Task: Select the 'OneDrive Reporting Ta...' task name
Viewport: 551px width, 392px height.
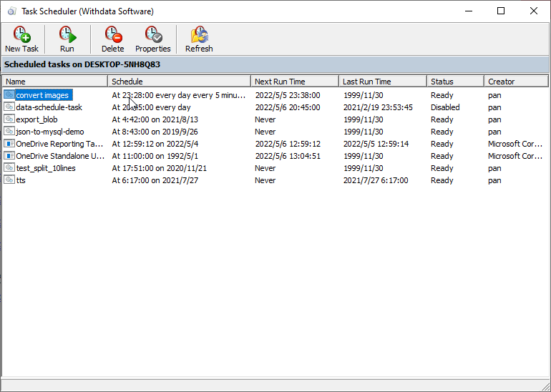Action: click(x=59, y=144)
